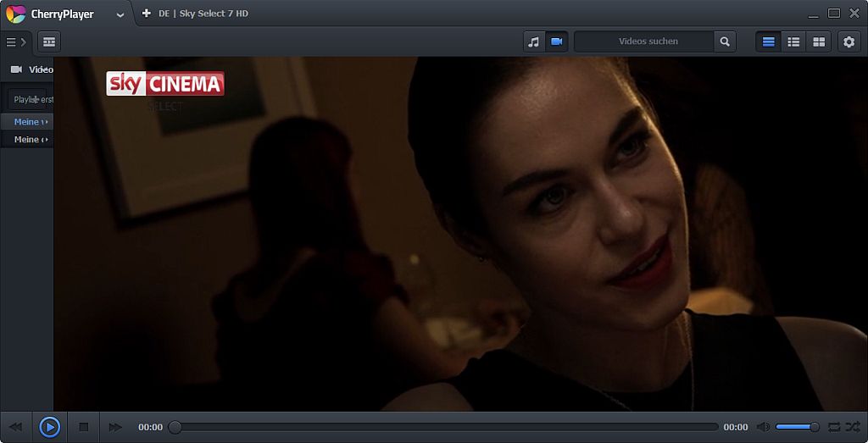Toggle repeat mode
868x443 pixels.
(834, 427)
